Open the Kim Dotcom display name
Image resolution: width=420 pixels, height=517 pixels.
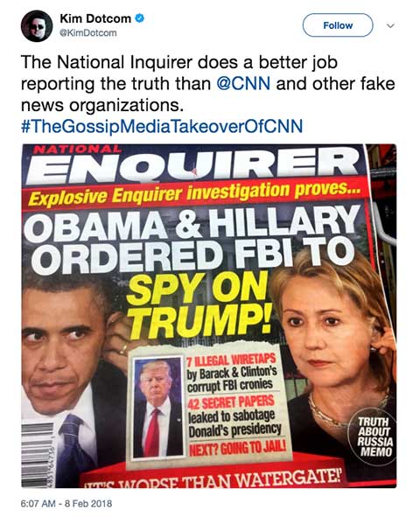95,18
